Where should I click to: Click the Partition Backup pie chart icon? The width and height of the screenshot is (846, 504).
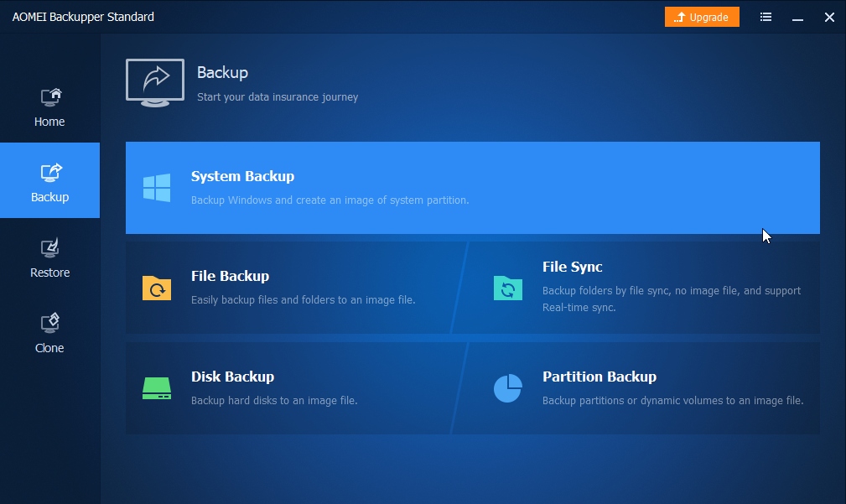(508, 388)
